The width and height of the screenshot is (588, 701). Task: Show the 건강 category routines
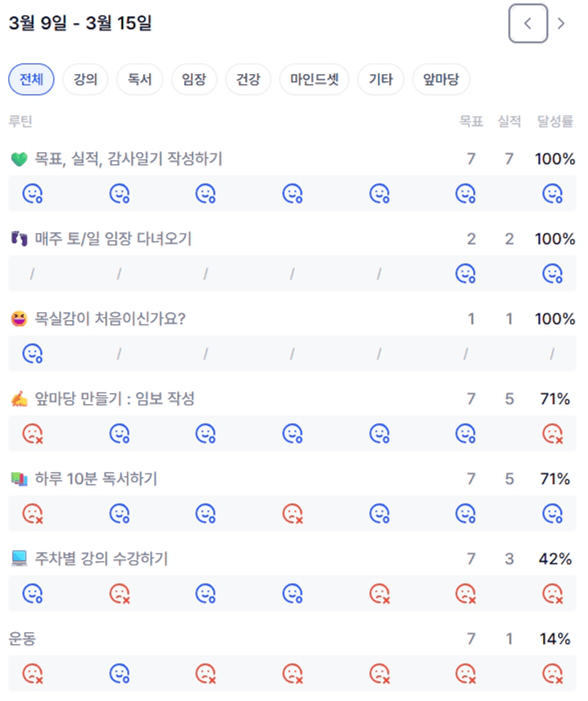coord(248,80)
